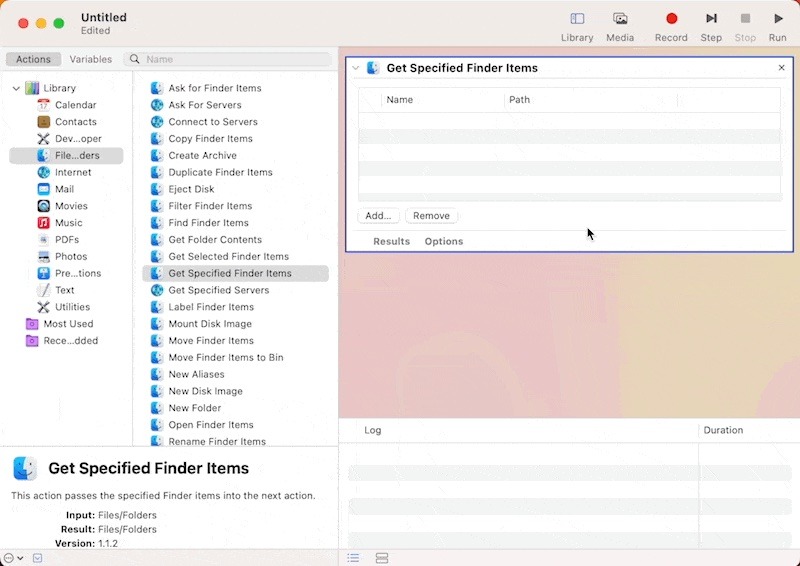This screenshot has width=800, height=566.
Task: Step through the workflow
Action: tap(711, 27)
